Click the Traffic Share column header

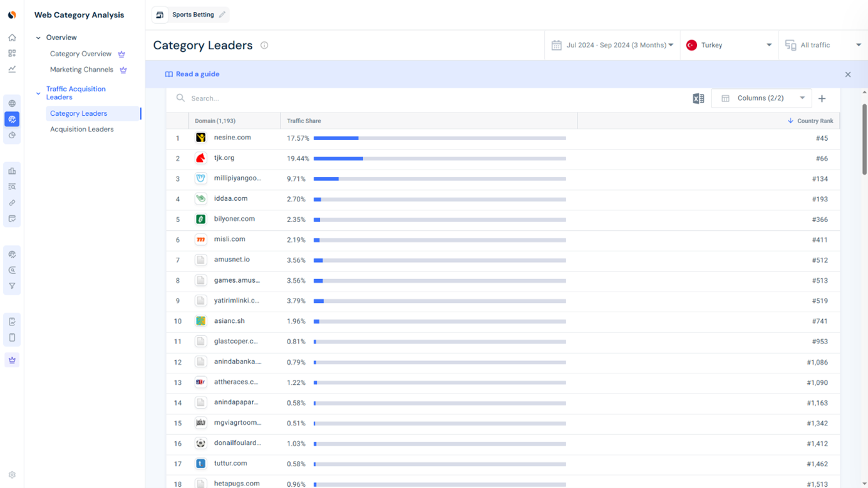304,121
